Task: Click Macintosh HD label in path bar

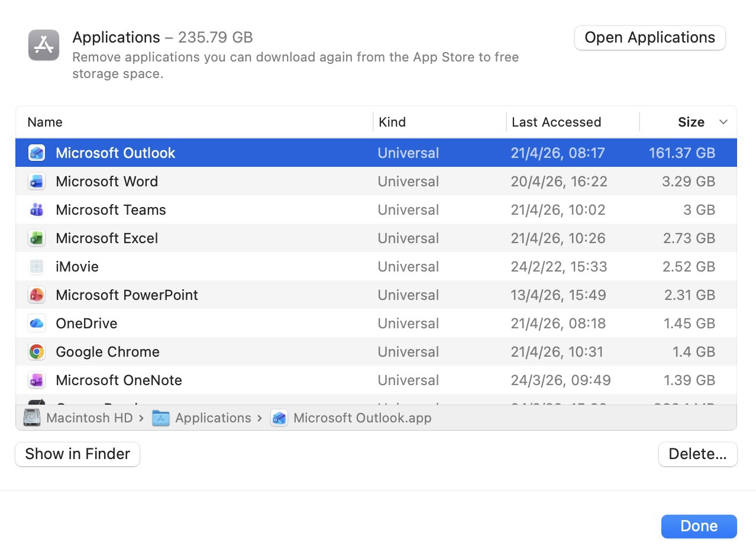Action: pos(89,418)
